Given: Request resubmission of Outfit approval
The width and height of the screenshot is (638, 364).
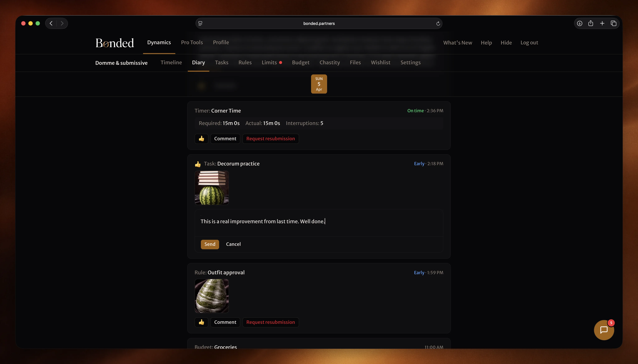Looking at the screenshot, I should 271,322.
